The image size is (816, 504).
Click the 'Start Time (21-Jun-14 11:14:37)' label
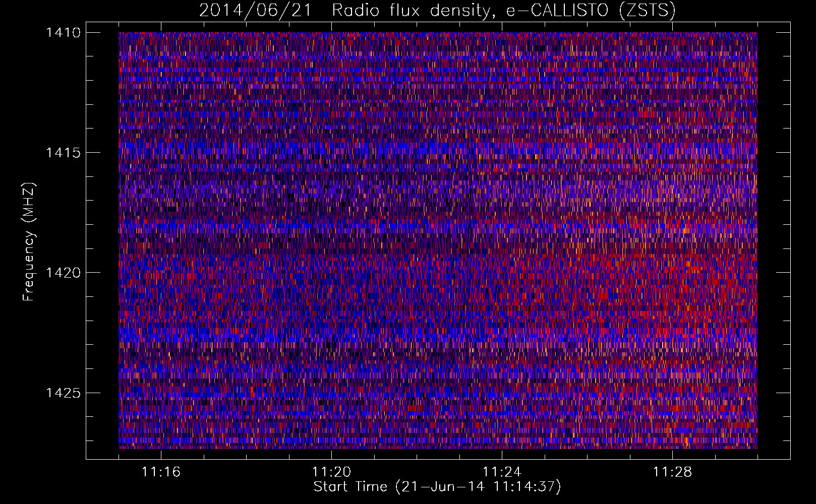437,487
